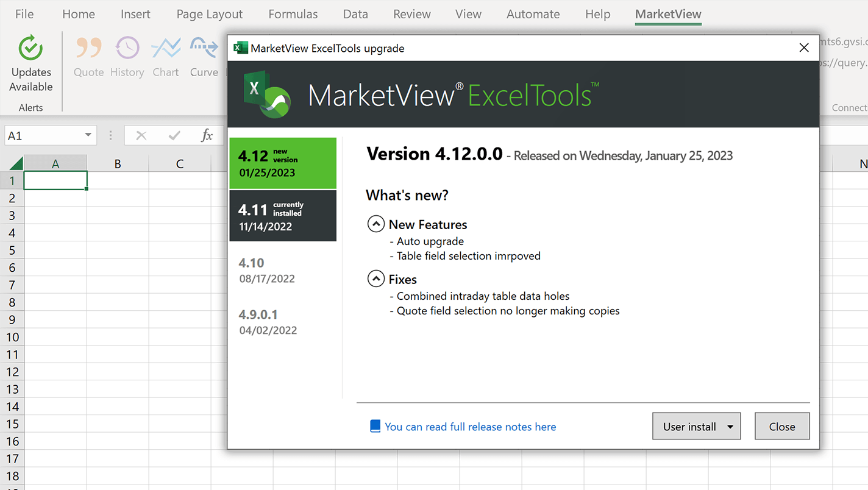The image size is (868, 490).
Task: Select column B header
Action: coord(118,163)
